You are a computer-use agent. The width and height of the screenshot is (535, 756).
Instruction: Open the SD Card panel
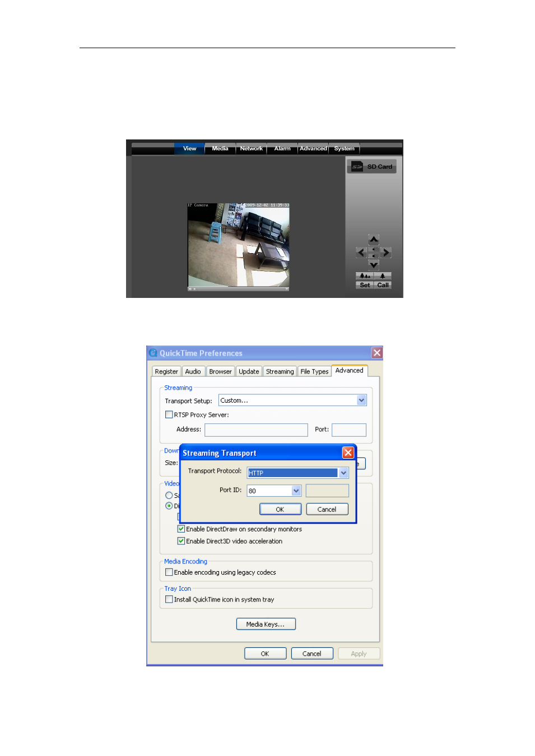tap(371, 167)
